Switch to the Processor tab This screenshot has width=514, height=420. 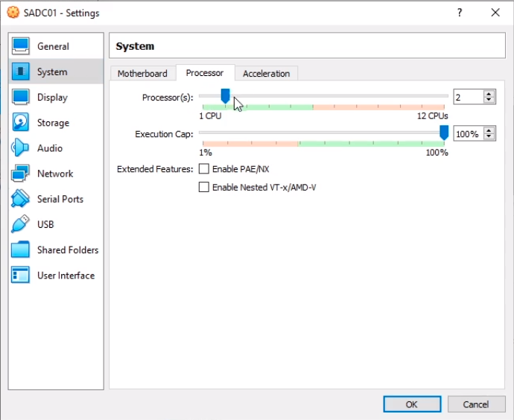tap(205, 73)
